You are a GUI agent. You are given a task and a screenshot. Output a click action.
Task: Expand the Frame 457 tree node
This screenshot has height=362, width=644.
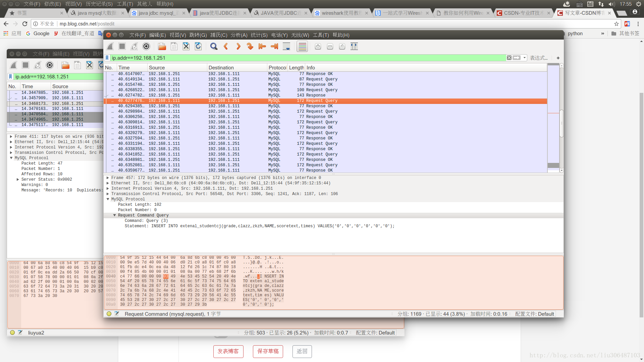pyautogui.click(x=108, y=178)
